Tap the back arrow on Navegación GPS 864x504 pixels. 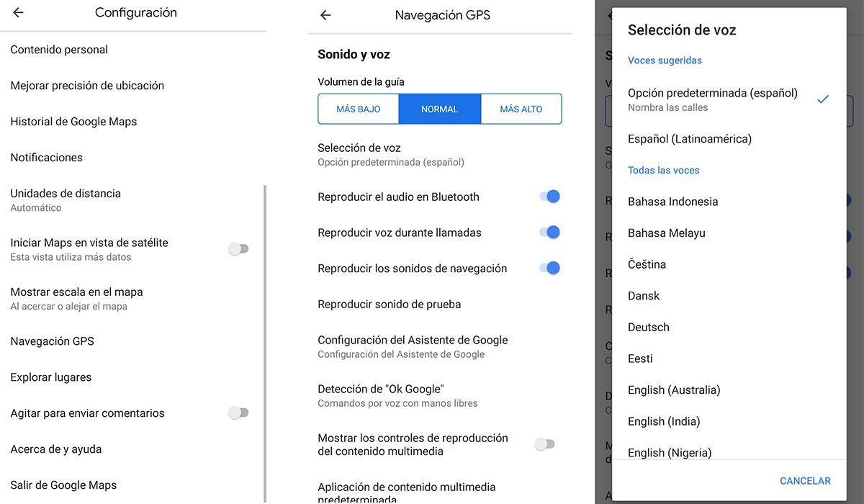pyautogui.click(x=325, y=14)
